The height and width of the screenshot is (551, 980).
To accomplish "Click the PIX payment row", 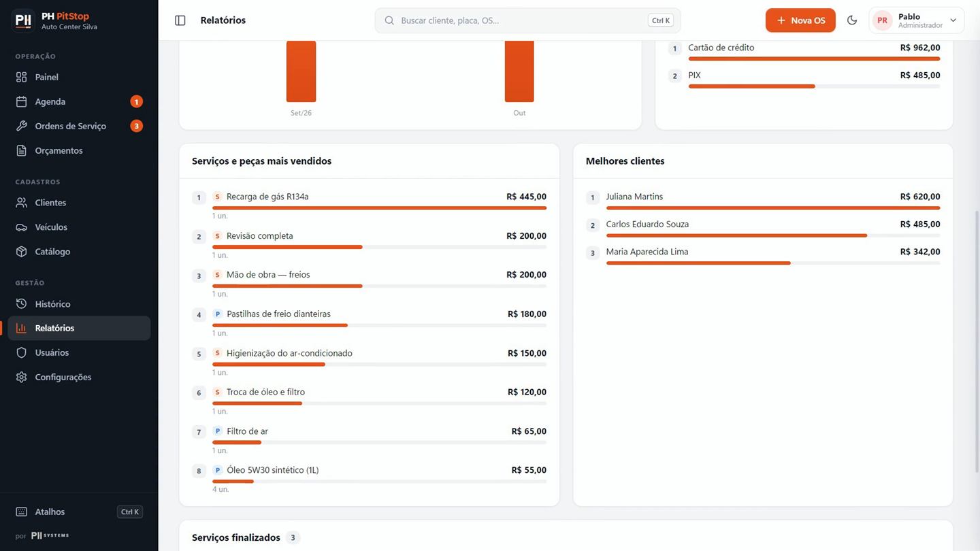I will point(804,79).
